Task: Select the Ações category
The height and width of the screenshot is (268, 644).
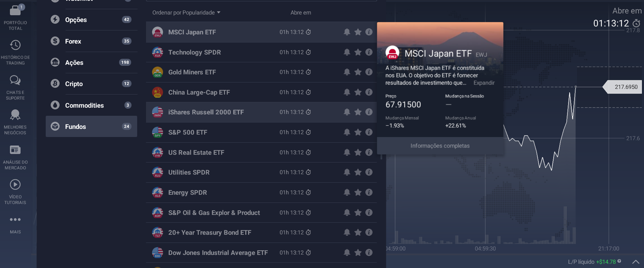Action: click(x=91, y=62)
